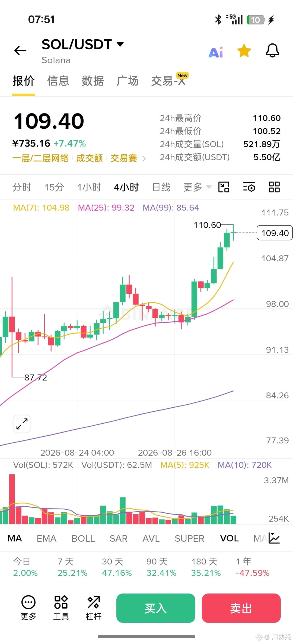Toggle the VOL sub-indicator
This screenshot has width=293, height=644.
229,538
